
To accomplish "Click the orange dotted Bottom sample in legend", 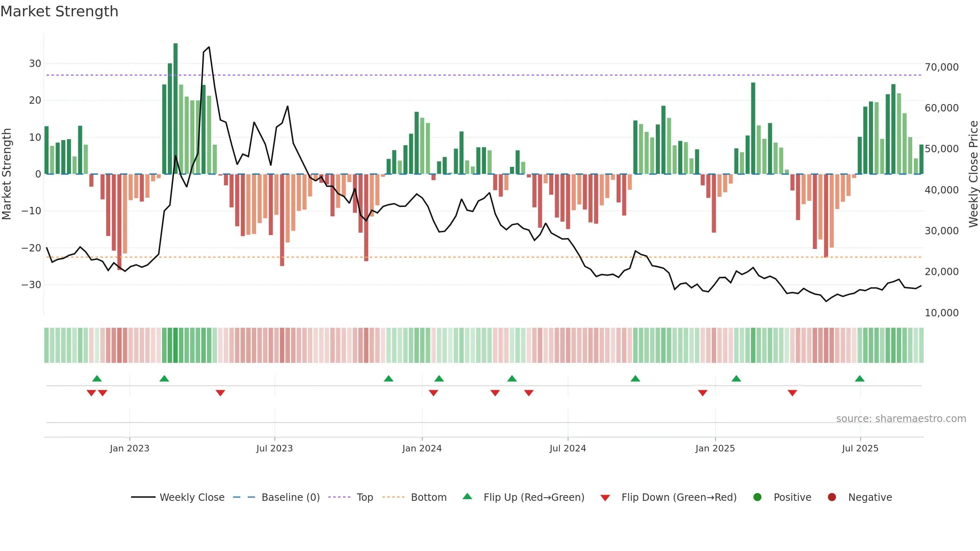I will pyautogui.click(x=393, y=497).
